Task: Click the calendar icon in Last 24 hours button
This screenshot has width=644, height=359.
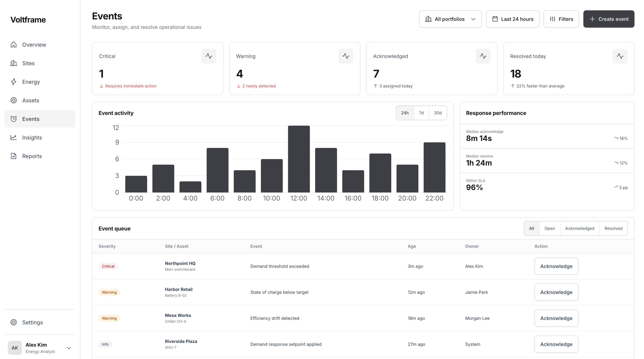Action: (495, 19)
